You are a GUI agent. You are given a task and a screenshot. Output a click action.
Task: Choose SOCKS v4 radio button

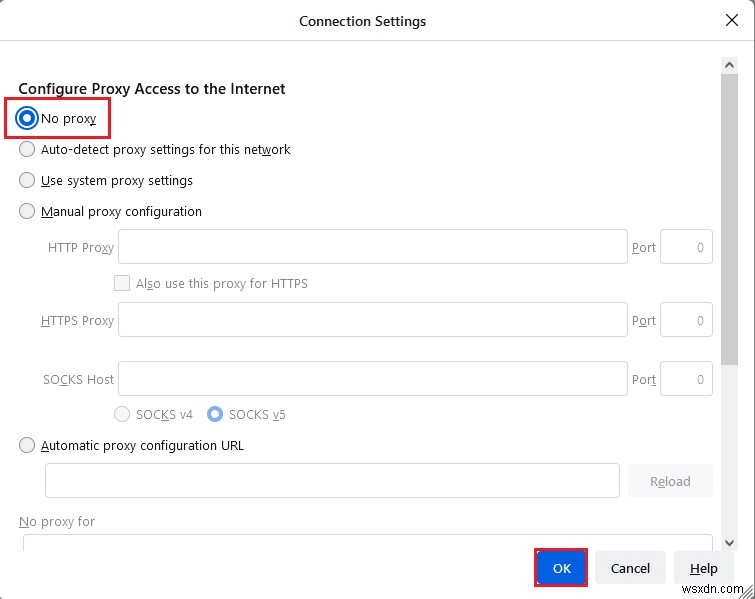click(x=122, y=414)
